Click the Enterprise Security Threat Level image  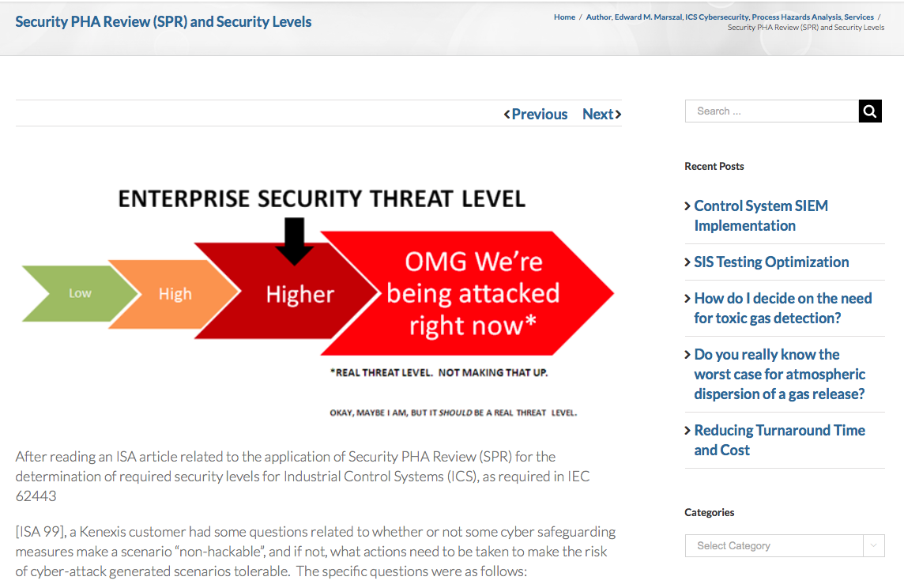(318, 300)
